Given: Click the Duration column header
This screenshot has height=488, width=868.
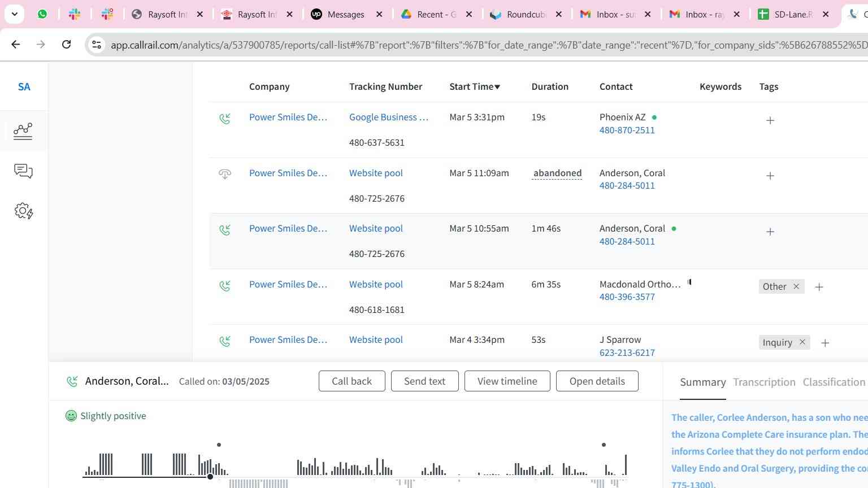Looking at the screenshot, I should pos(550,86).
